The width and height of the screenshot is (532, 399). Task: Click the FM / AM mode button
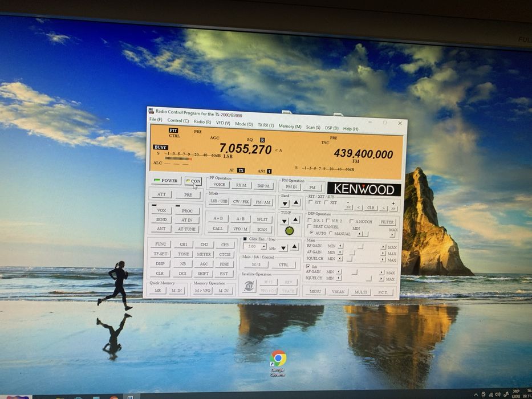pos(263,202)
